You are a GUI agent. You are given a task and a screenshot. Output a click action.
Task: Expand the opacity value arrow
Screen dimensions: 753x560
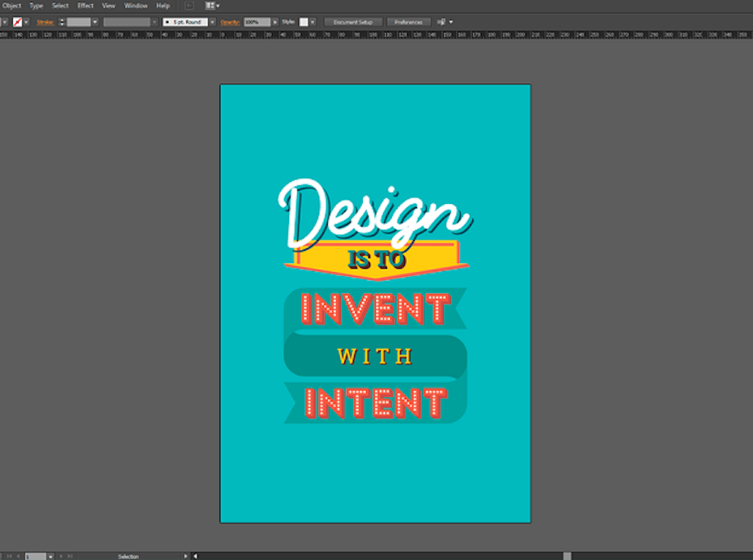point(275,22)
